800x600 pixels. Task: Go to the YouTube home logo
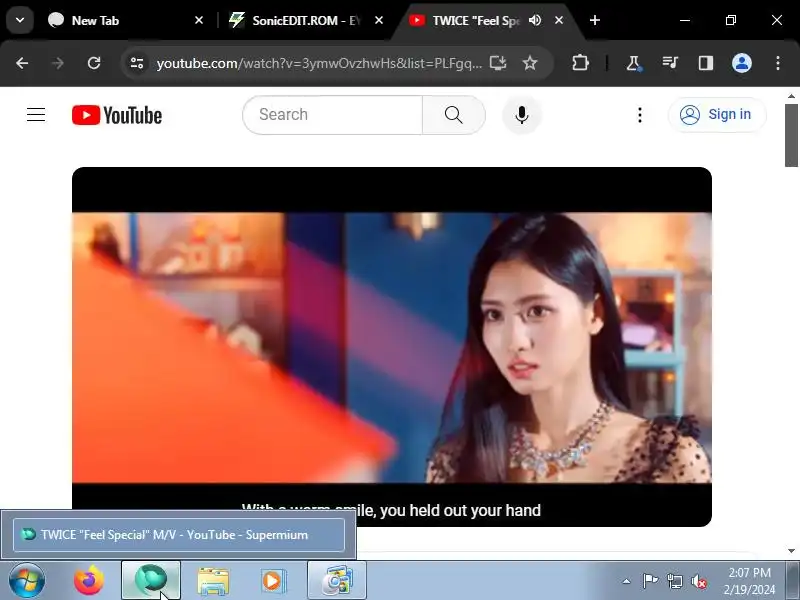pos(117,115)
